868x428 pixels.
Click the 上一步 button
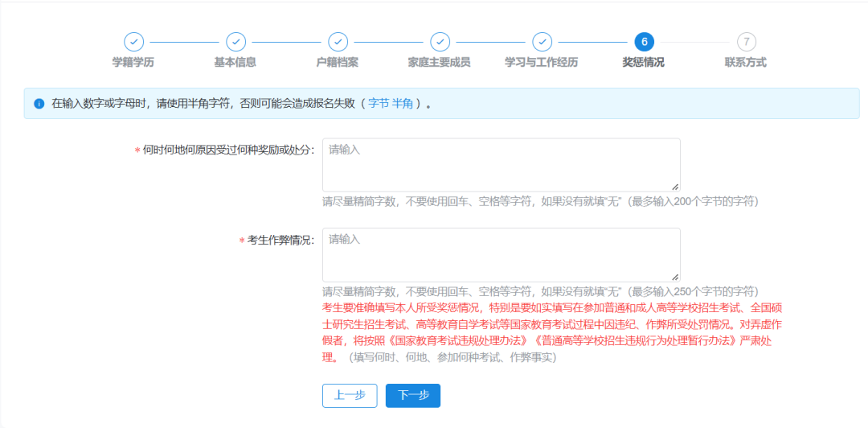click(x=350, y=396)
